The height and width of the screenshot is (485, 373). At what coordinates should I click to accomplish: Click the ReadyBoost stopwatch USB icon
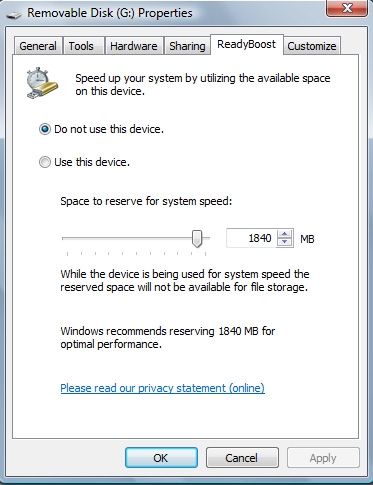(x=42, y=83)
